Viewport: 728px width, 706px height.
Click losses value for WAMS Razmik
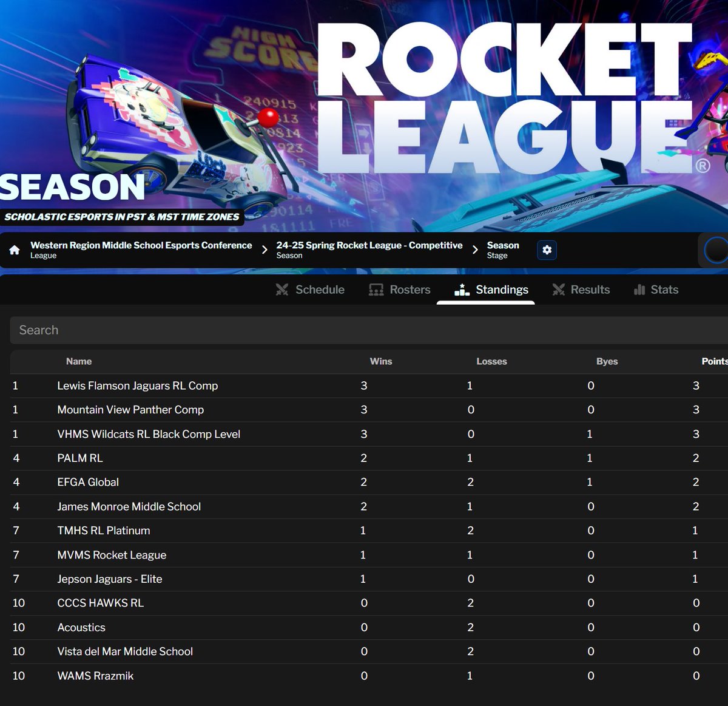click(x=470, y=676)
